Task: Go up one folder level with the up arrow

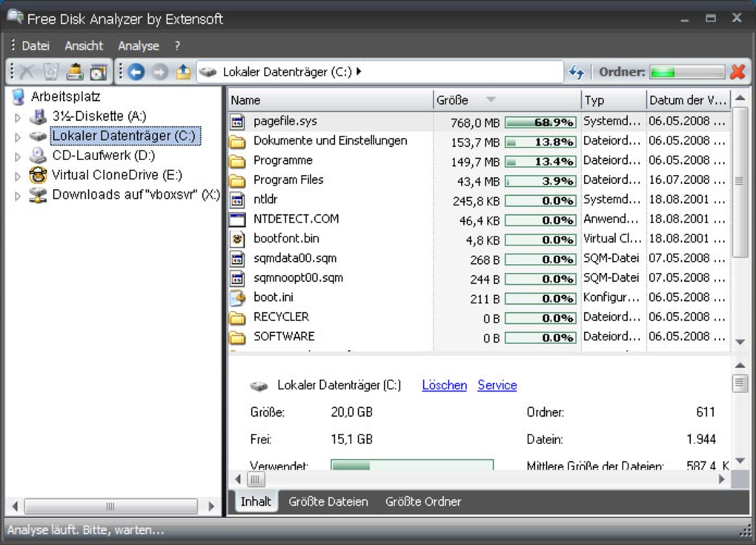Action: 182,71
